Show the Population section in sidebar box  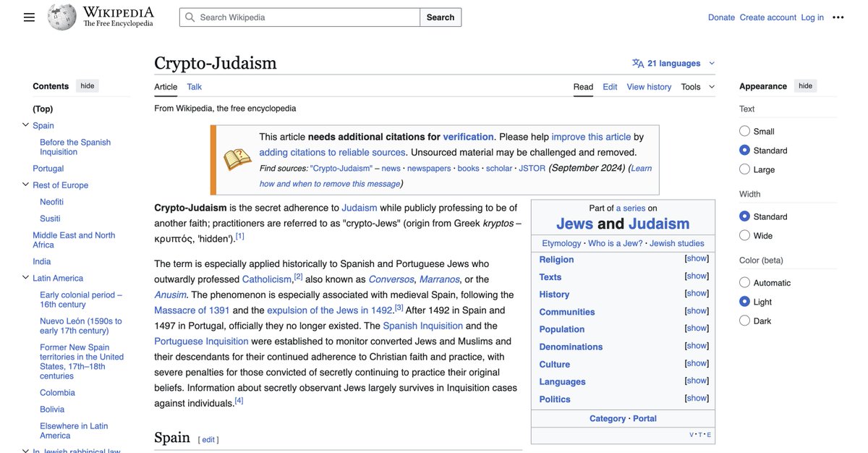[697, 328]
